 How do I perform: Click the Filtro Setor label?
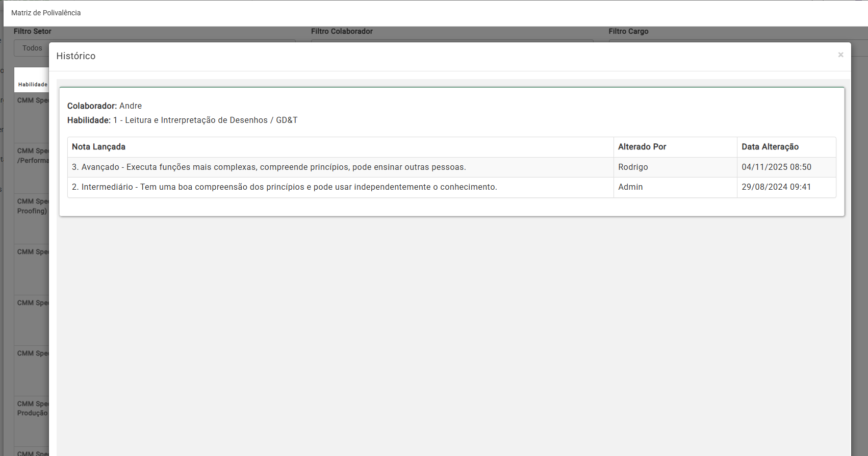click(32, 32)
